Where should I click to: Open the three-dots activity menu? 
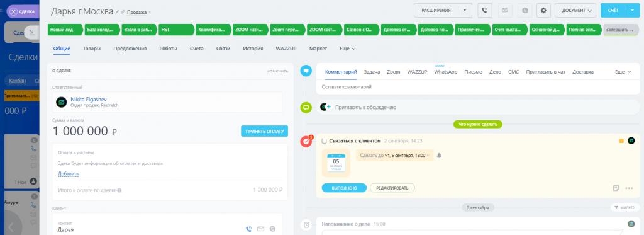[x=629, y=188]
